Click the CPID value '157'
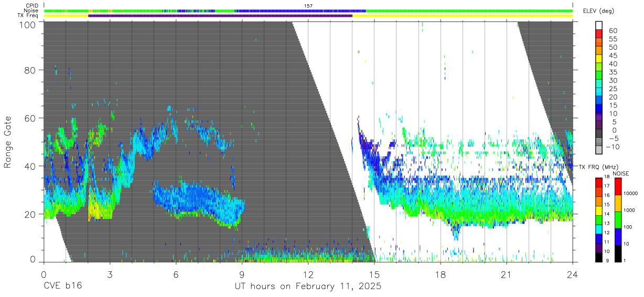644x297 pixels. [308, 6]
